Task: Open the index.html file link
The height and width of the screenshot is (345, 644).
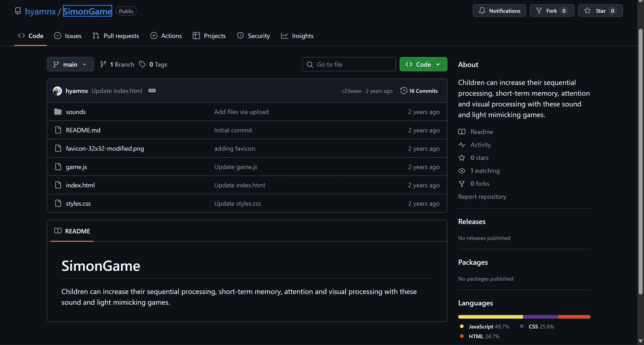Action: coord(80,185)
